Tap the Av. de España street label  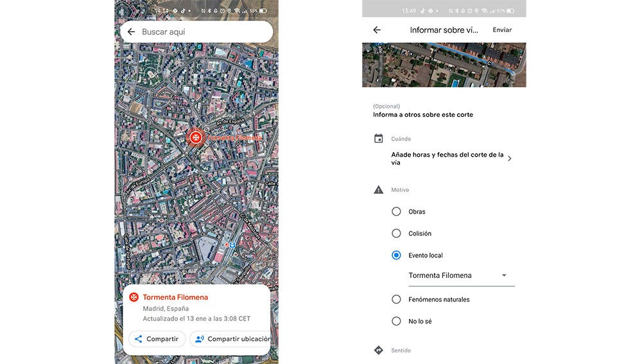click(230, 122)
